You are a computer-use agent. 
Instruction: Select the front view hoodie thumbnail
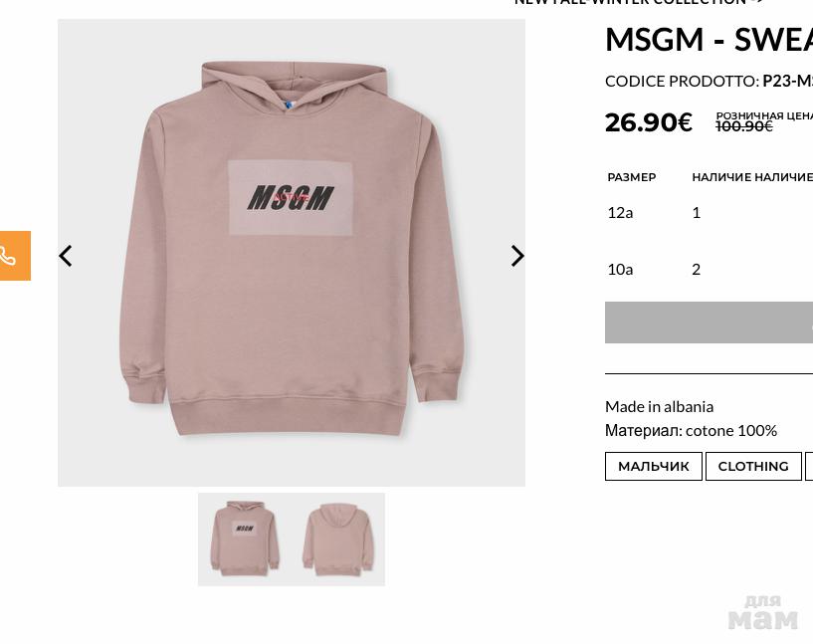pyautogui.click(x=244, y=539)
